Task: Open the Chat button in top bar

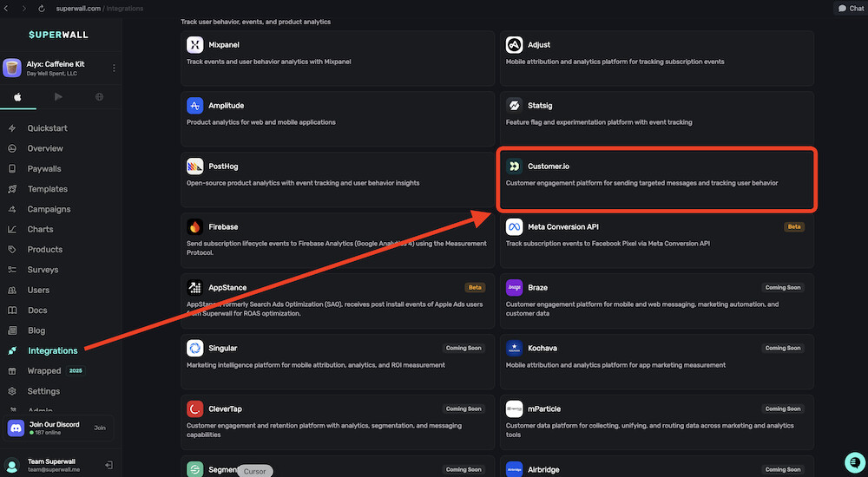Action: pyautogui.click(x=850, y=9)
